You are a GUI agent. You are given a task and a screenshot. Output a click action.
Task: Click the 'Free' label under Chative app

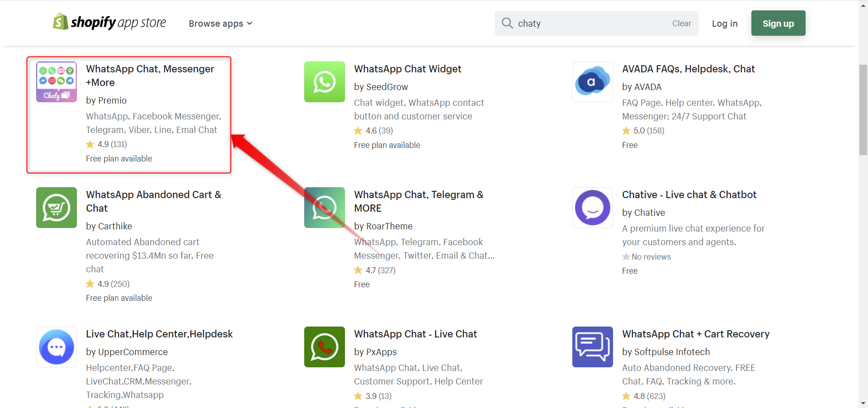tap(630, 271)
